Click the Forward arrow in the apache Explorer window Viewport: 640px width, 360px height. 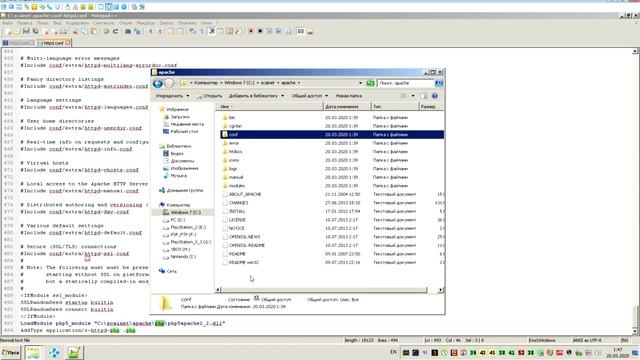pyautogui.click(x=169, y=83)
